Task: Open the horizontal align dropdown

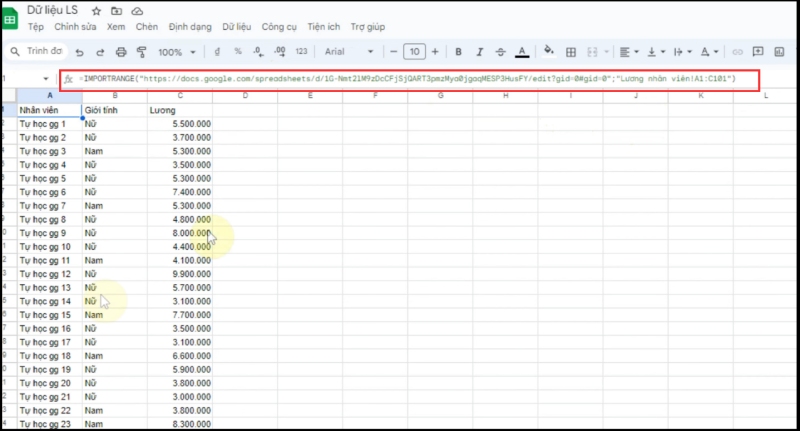Action: [627, 51]
